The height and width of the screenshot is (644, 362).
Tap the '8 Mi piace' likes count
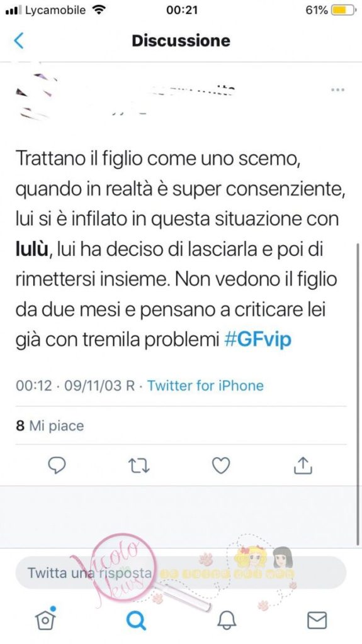point(50,426)
